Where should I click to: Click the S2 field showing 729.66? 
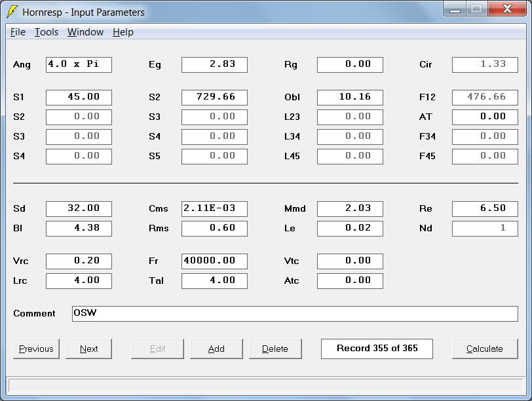[x=214, y=98]
